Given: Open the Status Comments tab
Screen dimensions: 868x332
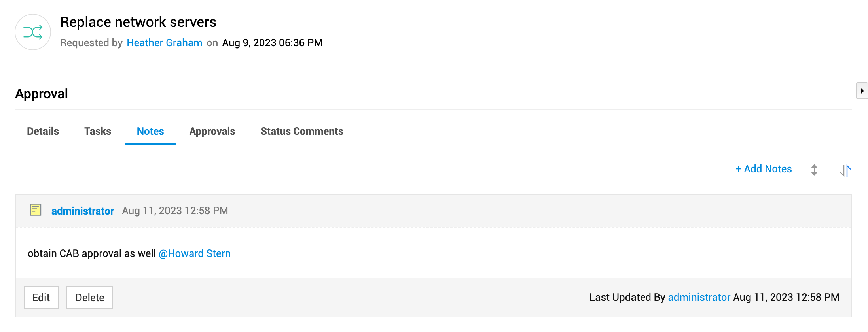Looking at the screenshot, I should tap(302, 131).
